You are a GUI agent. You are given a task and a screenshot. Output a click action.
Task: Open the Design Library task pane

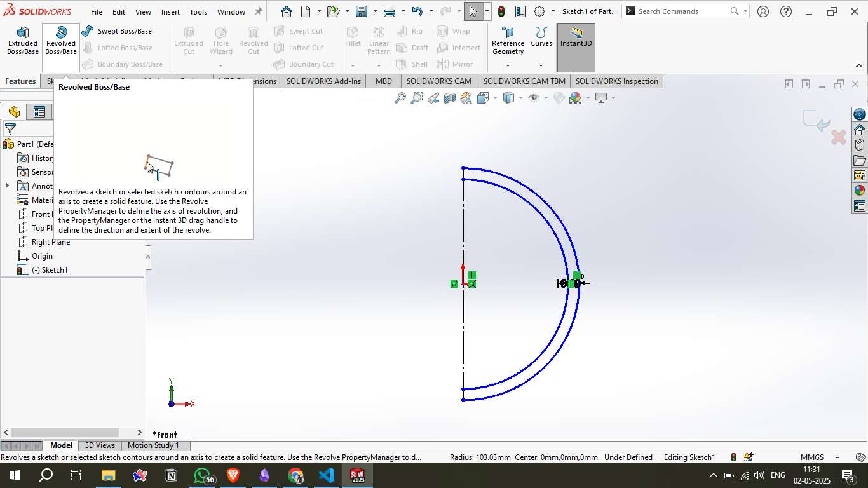click(860, 145)
